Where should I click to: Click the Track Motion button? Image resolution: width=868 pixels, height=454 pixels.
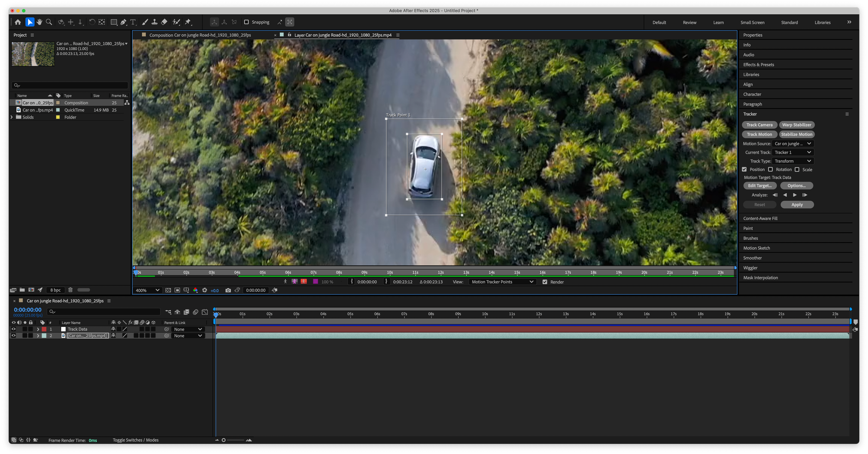759,135
